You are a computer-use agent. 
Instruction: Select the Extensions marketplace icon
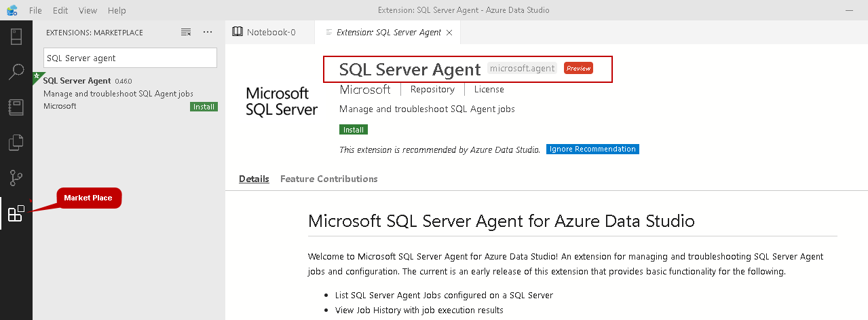coord(16,214)
